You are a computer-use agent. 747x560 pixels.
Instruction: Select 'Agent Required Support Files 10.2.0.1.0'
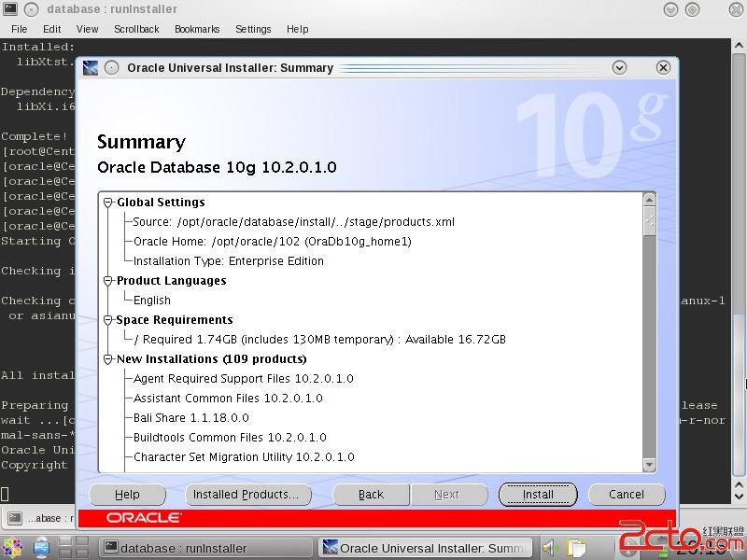coord(243,379)
